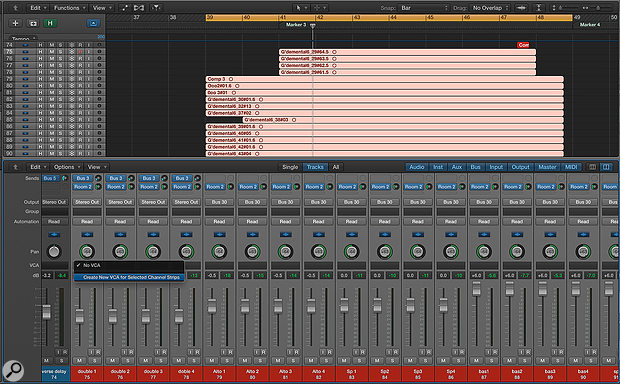The image size is (620, 384).
Task: Click the vertical auto zoom icon
Action: (x=539, y=8)
